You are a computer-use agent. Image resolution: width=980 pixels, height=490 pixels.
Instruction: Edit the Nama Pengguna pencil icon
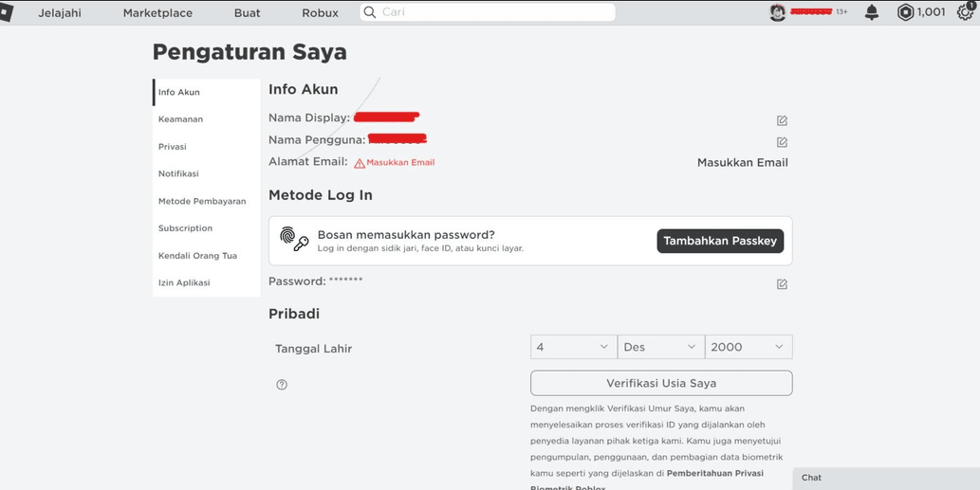tap(782, 142)
